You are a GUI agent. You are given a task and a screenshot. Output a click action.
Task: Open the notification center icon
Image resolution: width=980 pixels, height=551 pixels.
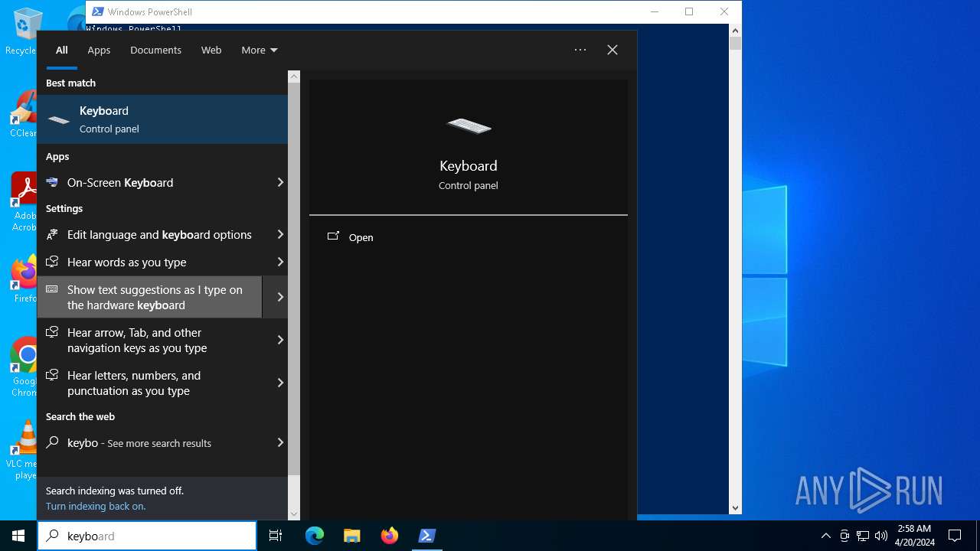point(955,536)
